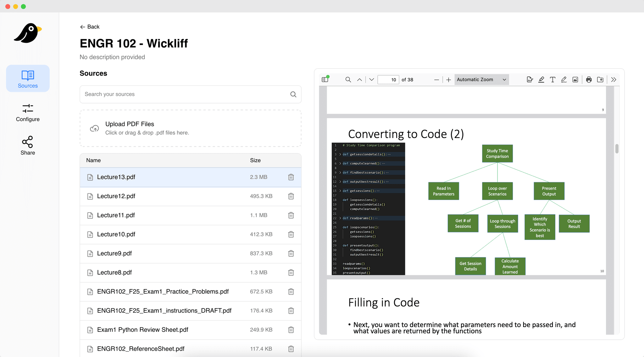Go to the next page with down chevron
Image resolution: width=644 pixels, height=357 pixels.
pos(371,79)
